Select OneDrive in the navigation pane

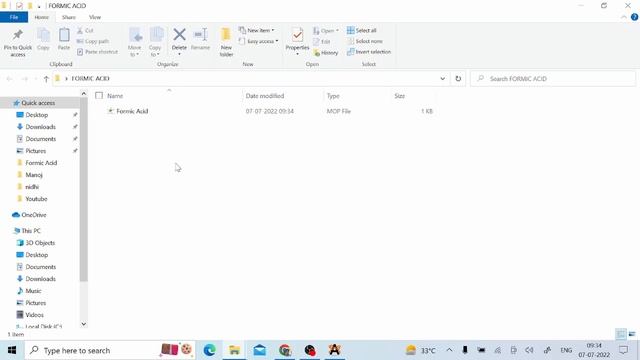pos(33,215)
